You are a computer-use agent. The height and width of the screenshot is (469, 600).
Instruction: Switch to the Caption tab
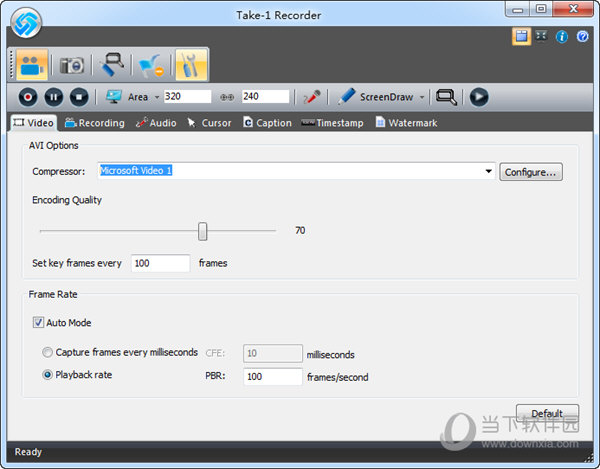pos(267,123)
